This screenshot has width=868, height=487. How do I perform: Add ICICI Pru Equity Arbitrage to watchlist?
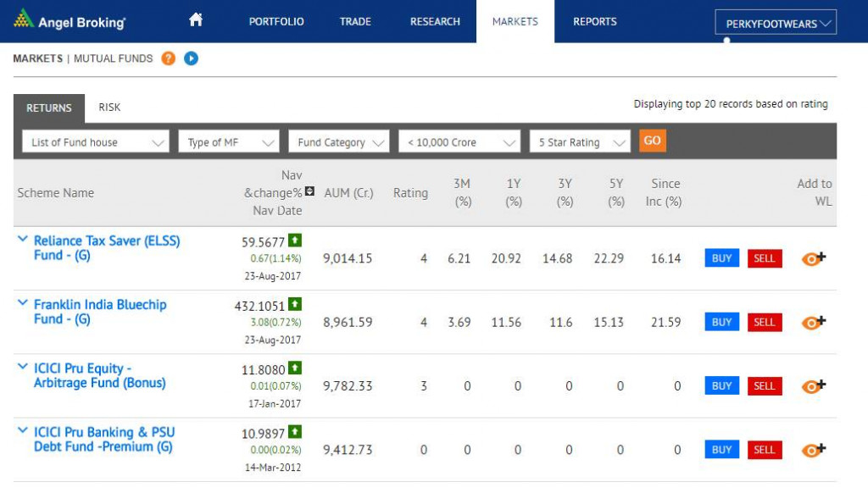pos(813,385)
